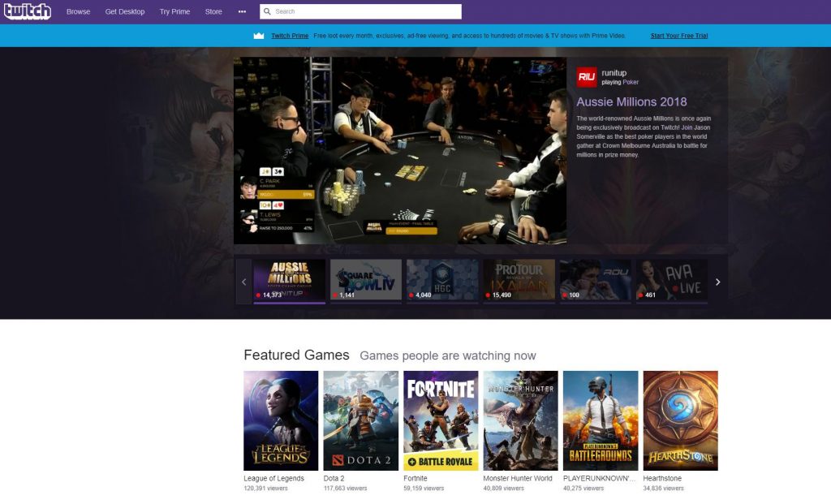
Task: Open the Dota 2 game cover
Action: tap(361, 420)
